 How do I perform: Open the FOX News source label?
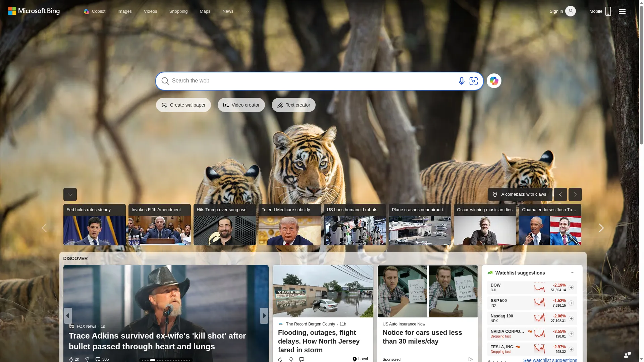point(86,326)
